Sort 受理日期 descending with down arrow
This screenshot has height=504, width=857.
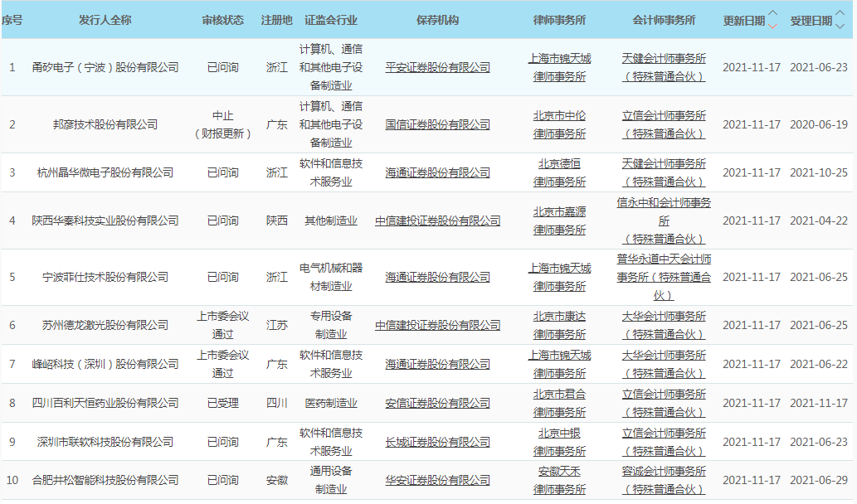pyautogui.click(x=840, y=26)
